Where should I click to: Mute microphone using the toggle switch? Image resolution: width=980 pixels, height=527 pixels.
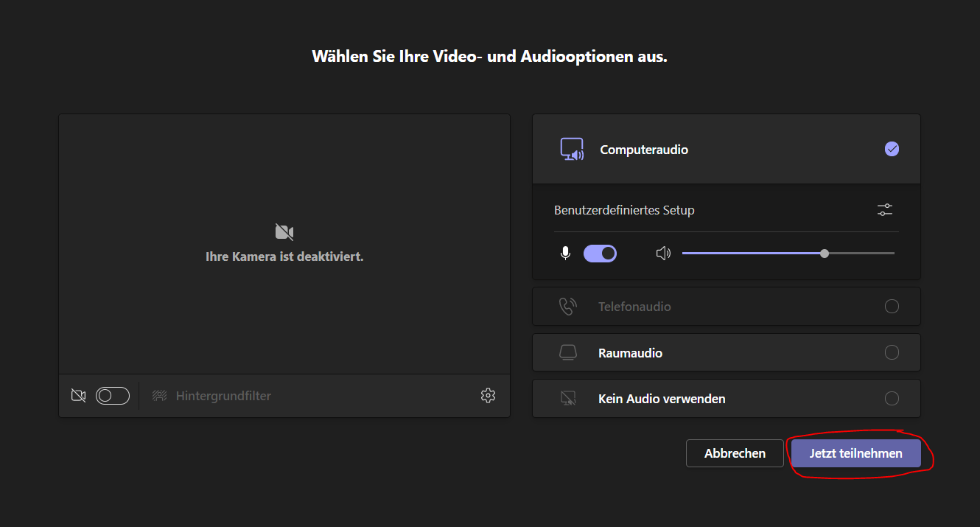point(600,254)
